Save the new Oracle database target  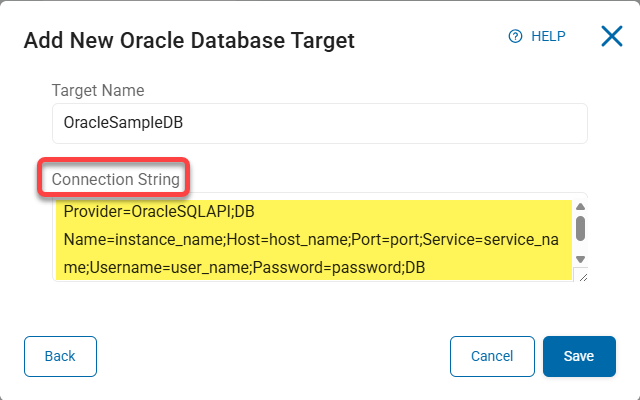(579, 356)
